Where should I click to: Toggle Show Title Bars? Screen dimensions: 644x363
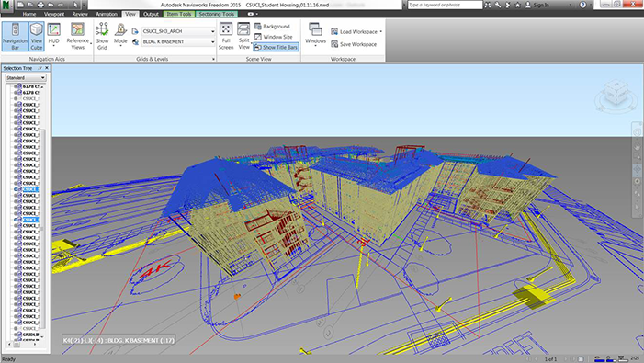(276, 47)
